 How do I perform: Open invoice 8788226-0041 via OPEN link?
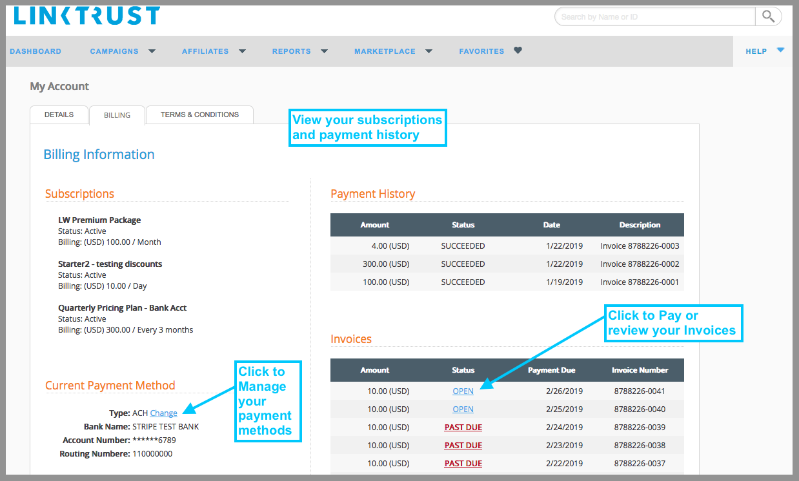pyautogui.click(x=463, y=391)
